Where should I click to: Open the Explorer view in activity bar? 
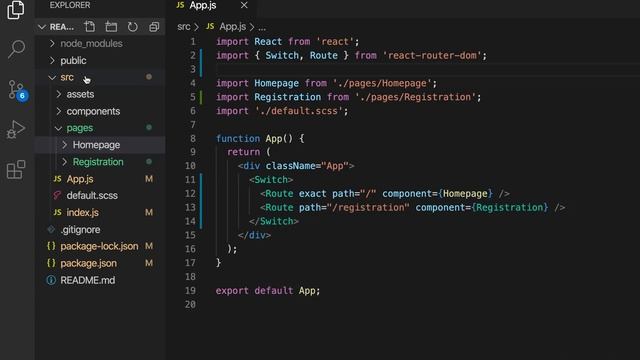(x=16, y=9)
